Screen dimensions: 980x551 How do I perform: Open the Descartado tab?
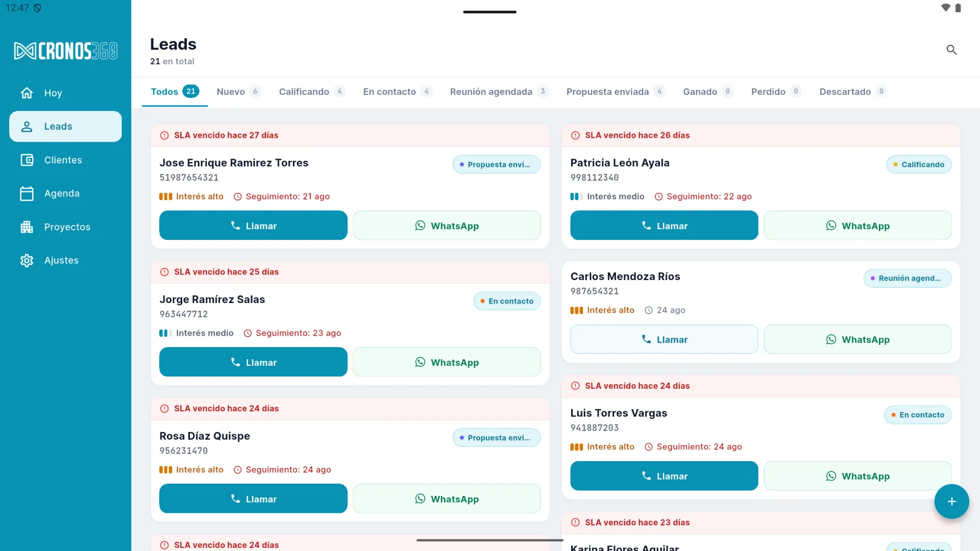coord(852,91)
